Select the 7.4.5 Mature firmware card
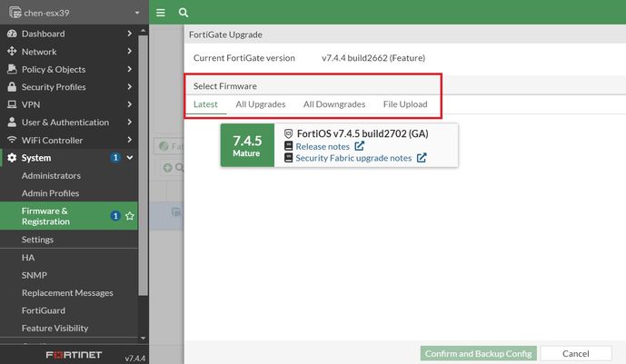This screenshot has width=626, height=364. (x=340, y=145)
